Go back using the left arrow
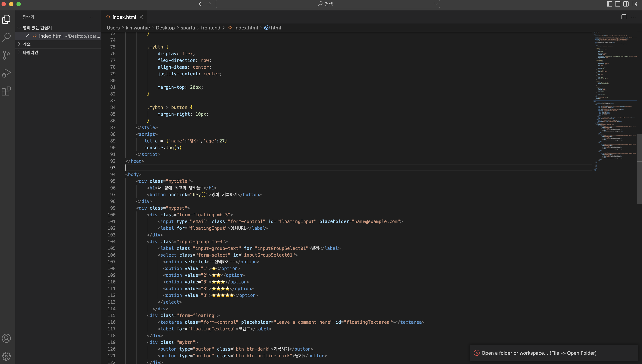The width and height of the screenshot is (642, 364). click(x=201, y=4)
